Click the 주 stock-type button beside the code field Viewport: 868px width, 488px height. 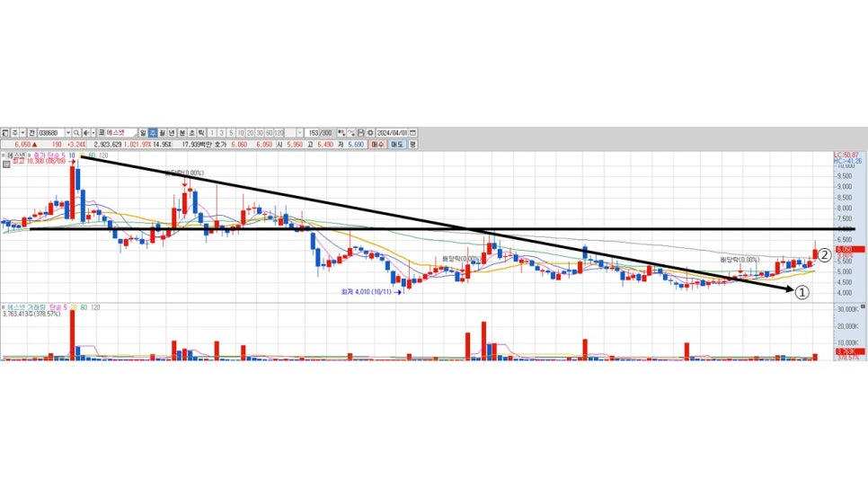[15, 133]
